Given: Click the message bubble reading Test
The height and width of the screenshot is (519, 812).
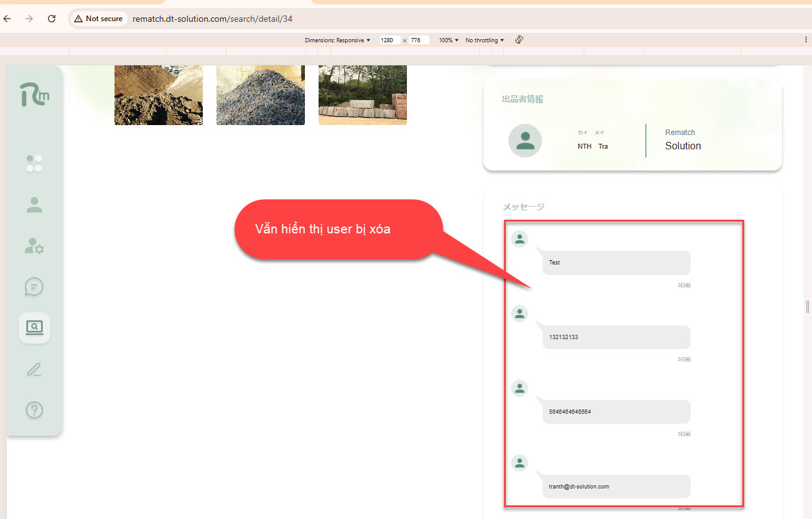Looking at the screenshot, I should 616,263.
